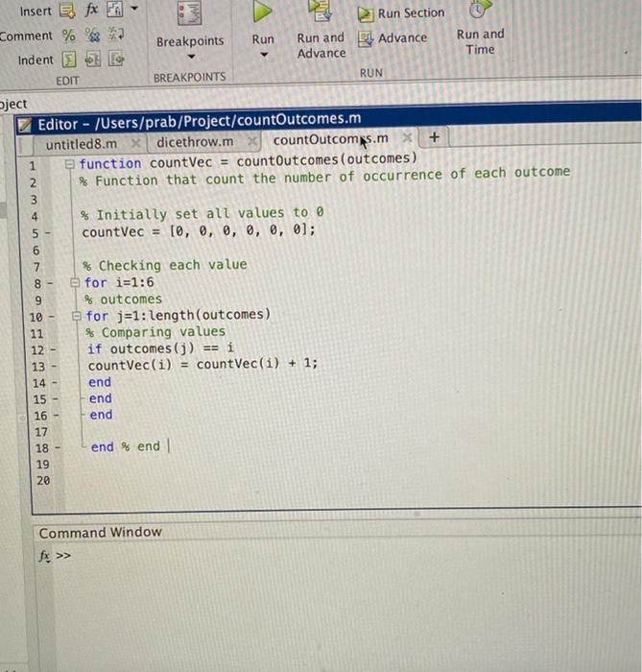Click the comment '% Initially set all values to 0'
This screenshot has height=672, width=642.
coord(202,213)
